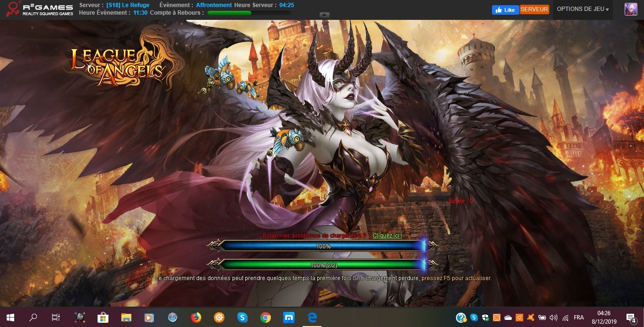Collapse the top bar with the arrow toggle

pyautogui.click(x=324, y=15)
